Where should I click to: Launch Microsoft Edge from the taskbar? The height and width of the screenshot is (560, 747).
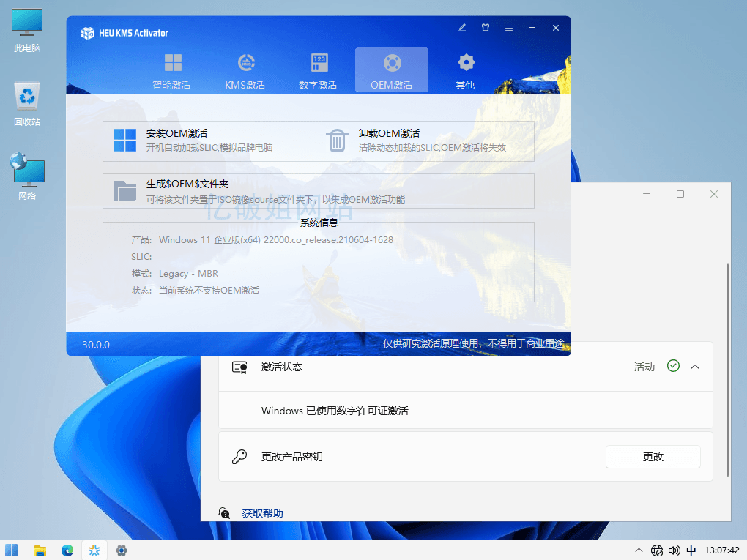pos(67,550)
